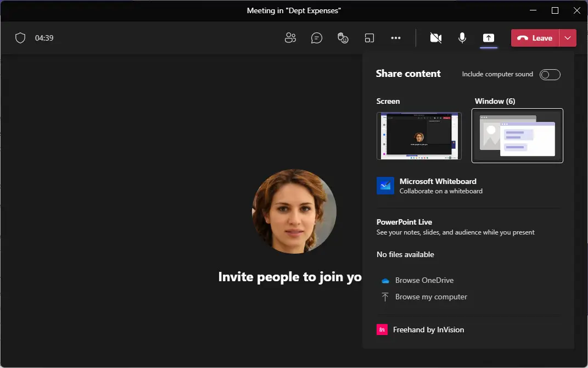Click Browse my computer

pyautogui.click(x=431, y=297)
